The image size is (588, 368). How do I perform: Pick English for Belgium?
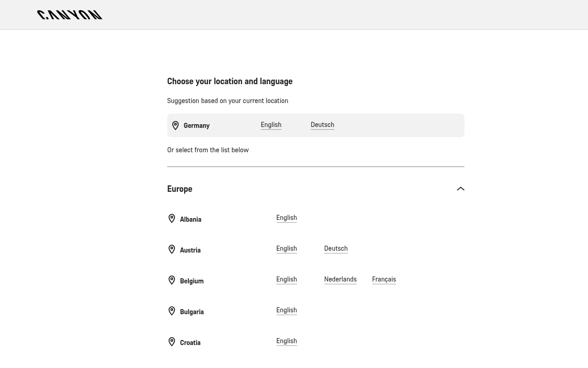click(x=287, y=279)
